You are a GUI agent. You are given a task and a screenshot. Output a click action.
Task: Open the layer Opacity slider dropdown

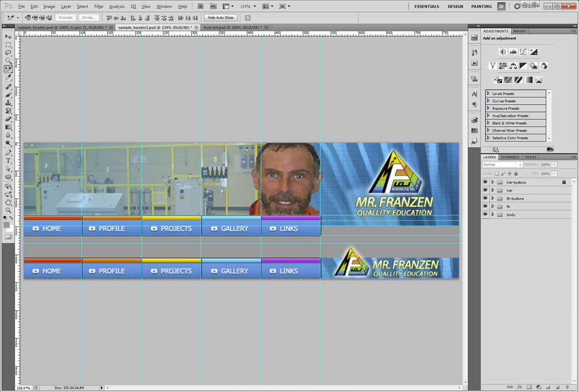[x=555, y=164]
